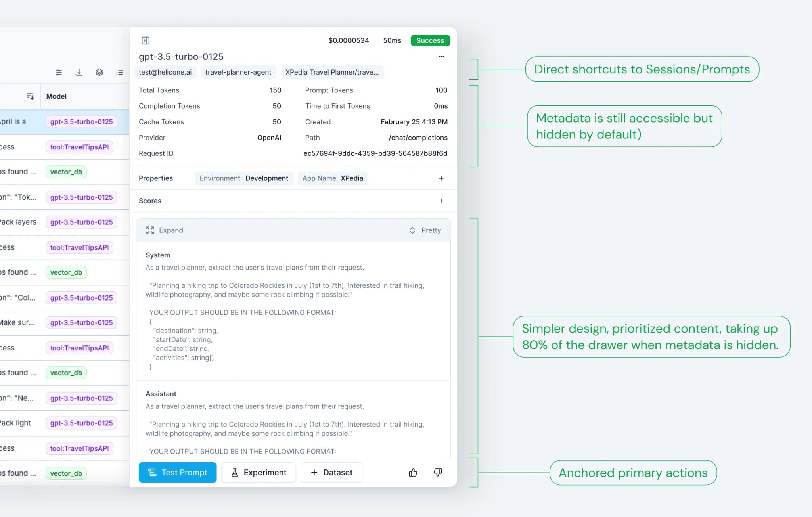The width and height of the screenshot is (812, 517).
Task: Click the list view icon in toolbar
Action: pyautogui.click(x=119, y=72)
